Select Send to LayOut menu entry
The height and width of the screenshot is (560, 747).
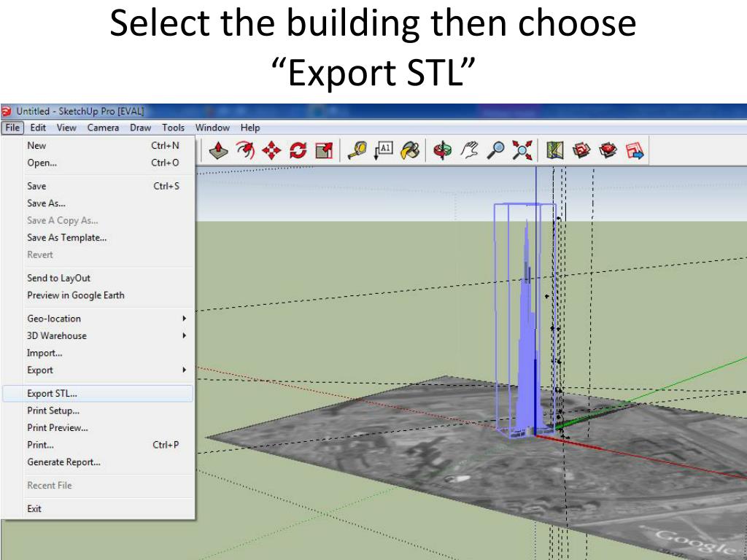coord(98,278)
